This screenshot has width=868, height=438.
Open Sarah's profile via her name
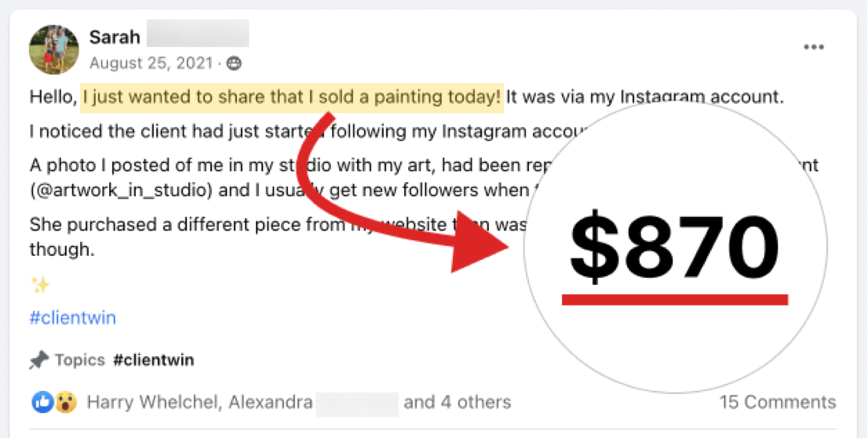click(x=115, y=37)
